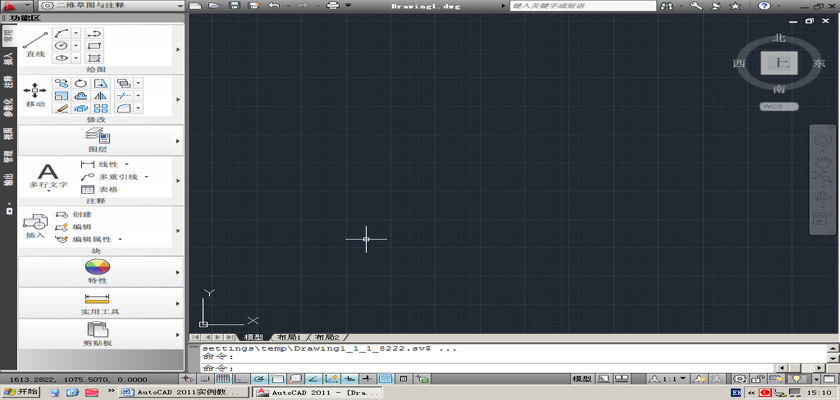Screen dimensions: 840x400
Task: Click the New file icon in quick access
Action: pos(196,5)
